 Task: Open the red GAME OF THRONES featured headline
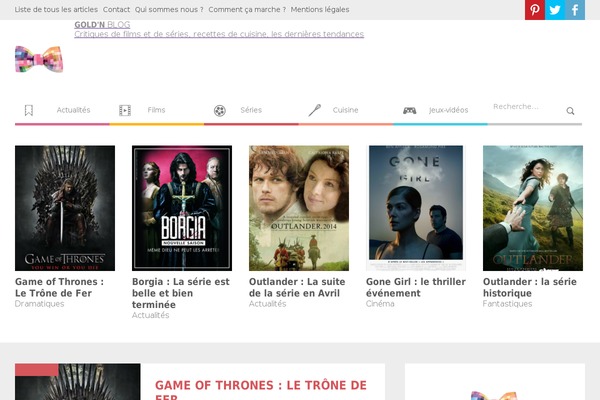(x=261, y=390)
